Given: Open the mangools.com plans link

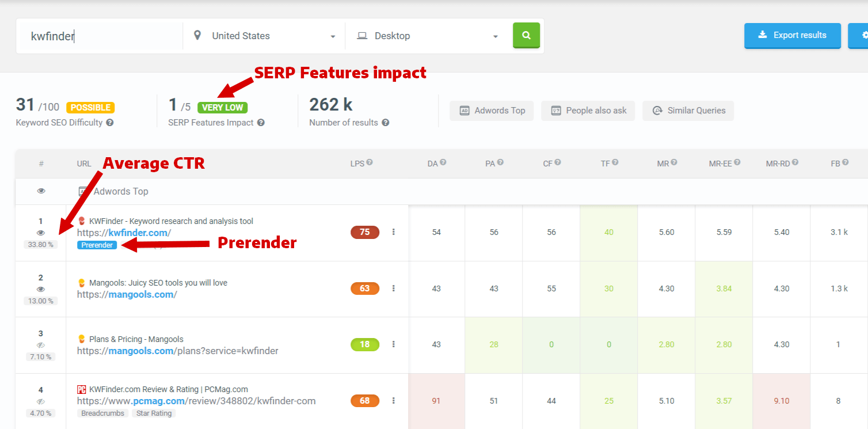Looking at the screenshot, I should coord(178,351).
